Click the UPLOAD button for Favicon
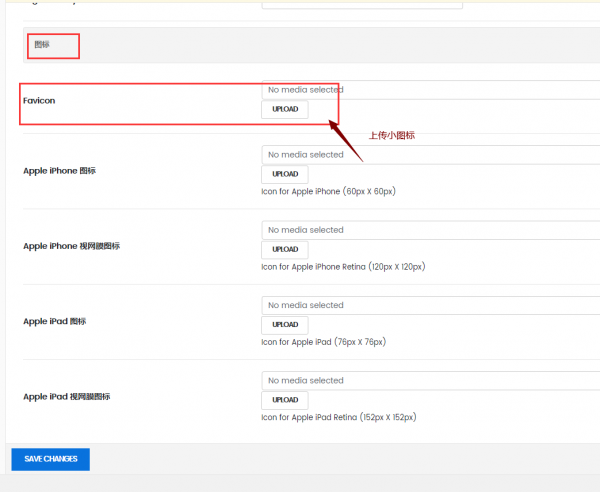The height and width of the screenshot is (492, 600). pyautogui.click(x=285, y=109)
